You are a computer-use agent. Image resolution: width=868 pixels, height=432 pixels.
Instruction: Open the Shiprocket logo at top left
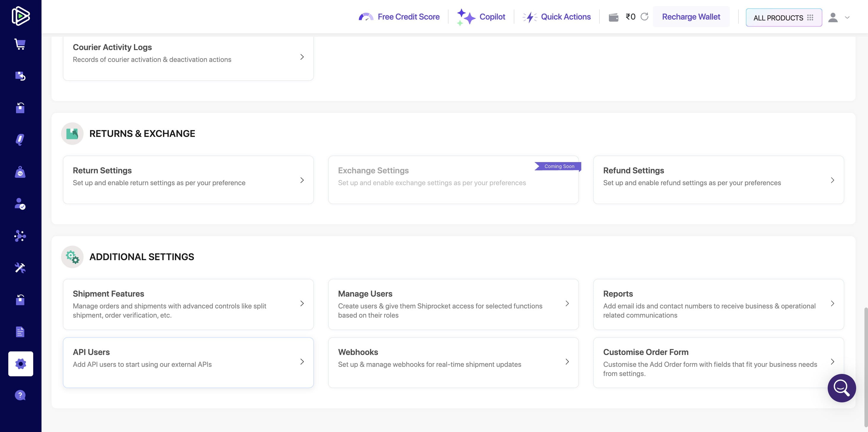pyautogui.click(x=20, y=15)
